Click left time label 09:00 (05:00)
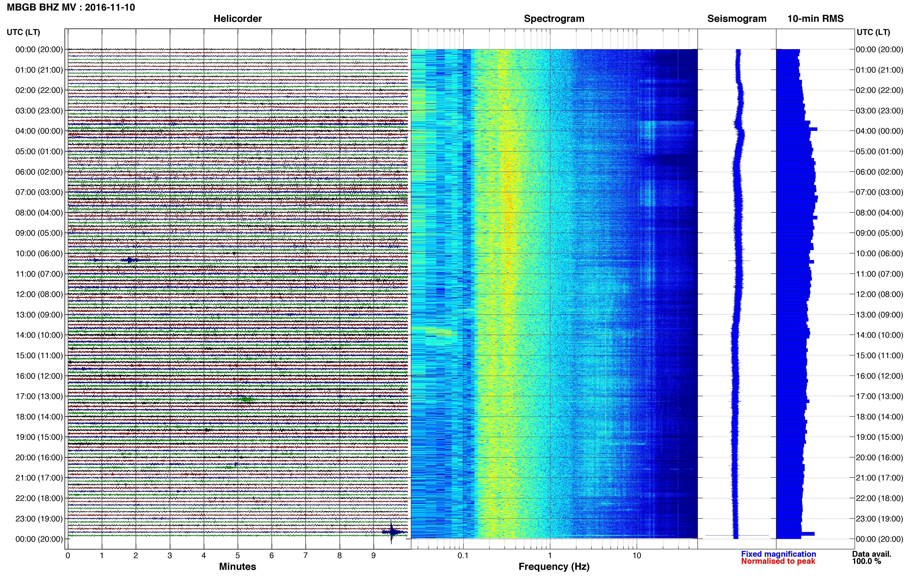Image resolution: width=924 pixels, height=578 pixels. click(x=39, y=233)
